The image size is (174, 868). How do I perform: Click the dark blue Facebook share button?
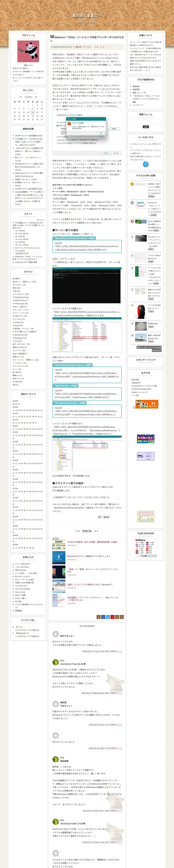[103, 617]
